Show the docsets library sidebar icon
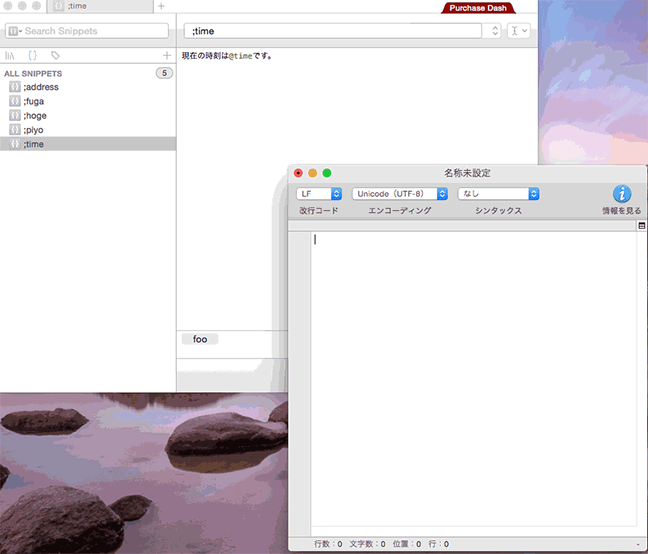This screenshot has width=648, height=554. (11, 55)
